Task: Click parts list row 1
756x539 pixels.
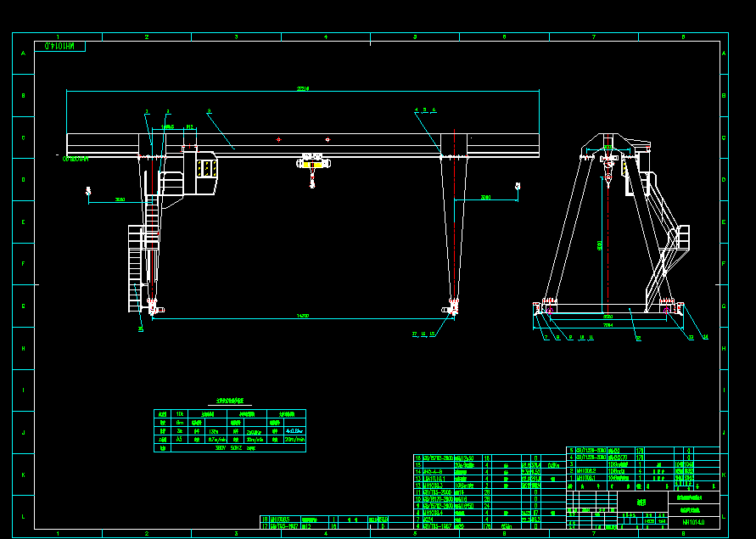Action: 643,478
